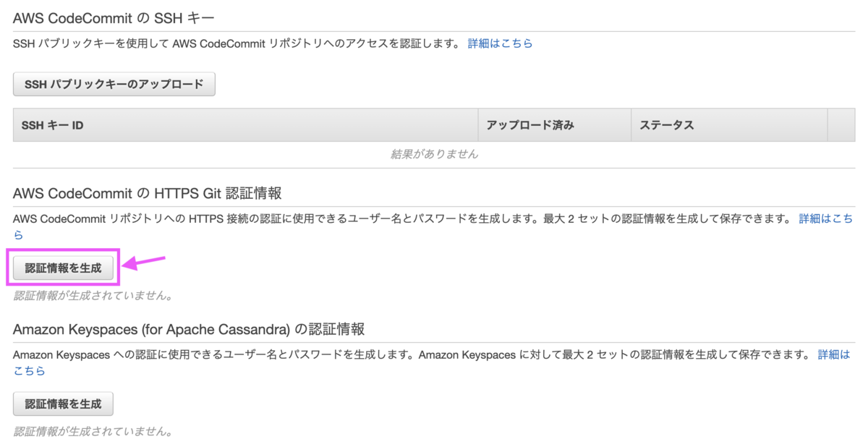Image resolution: width=868 pixels, height=447 pixels.
Task: Click the SSH パブリックキーのアップロード button
Action: point(114,84)
